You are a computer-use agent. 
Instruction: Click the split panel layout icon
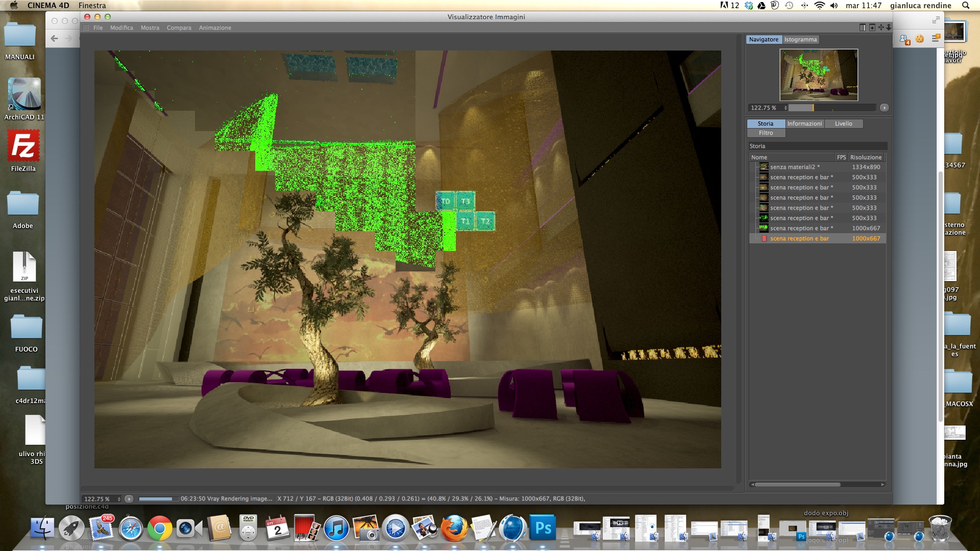pos(863,28)
